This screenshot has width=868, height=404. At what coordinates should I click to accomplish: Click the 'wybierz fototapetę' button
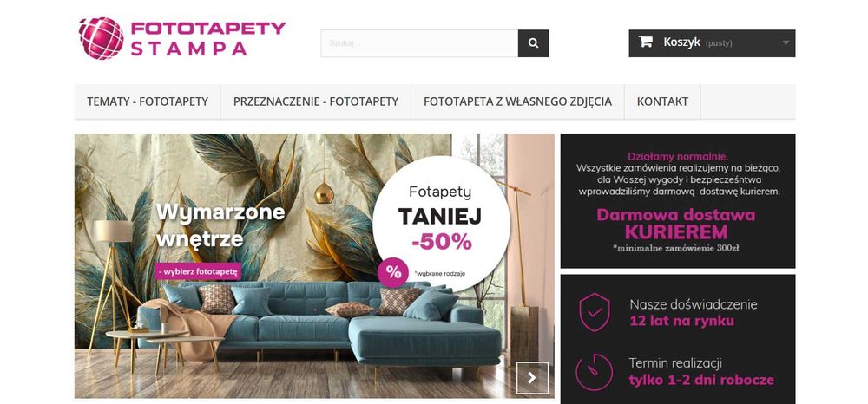(198, 271)
